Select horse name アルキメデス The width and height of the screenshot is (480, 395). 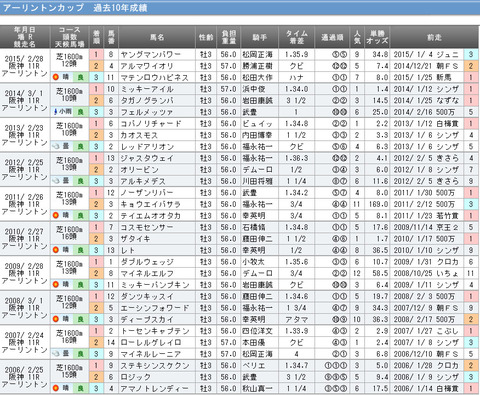143,181
